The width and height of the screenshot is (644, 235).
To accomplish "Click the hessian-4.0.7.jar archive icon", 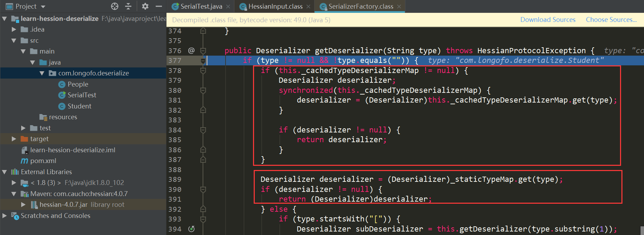I will (x=34, y=205).
